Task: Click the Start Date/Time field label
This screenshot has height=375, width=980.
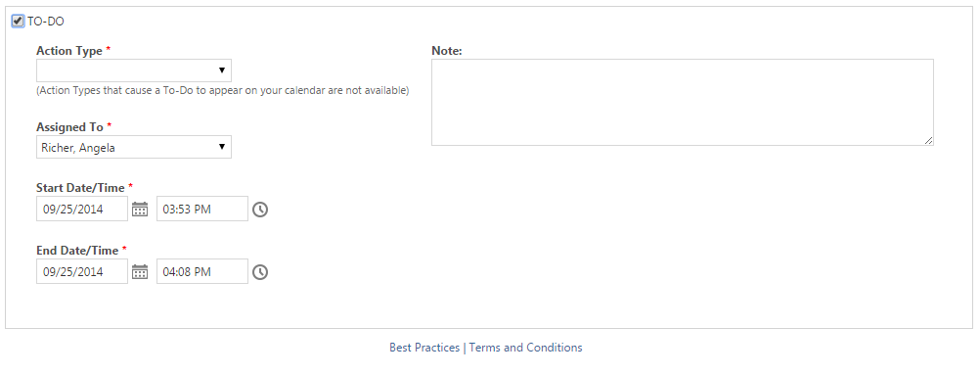Action: click(80, 187)
